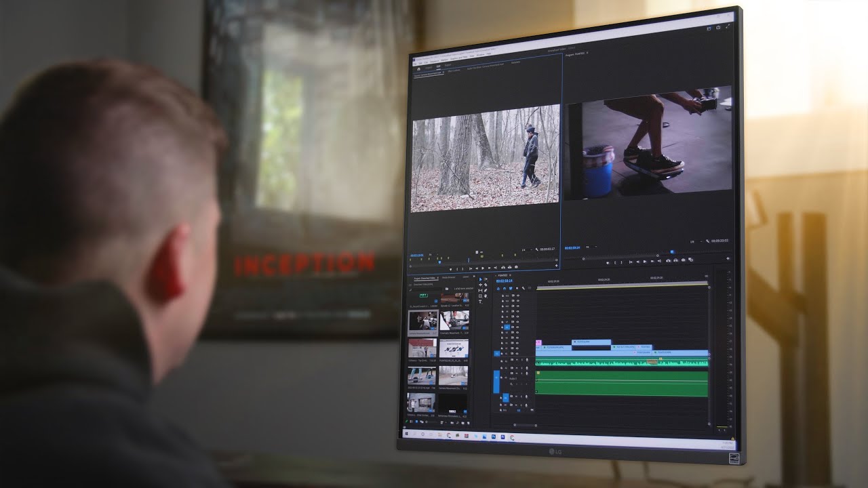The height and width of the screenshot is (488, 868).
Task: Play the Program monitor sequence
Action: pyautogui.click(x=645, y=262)
